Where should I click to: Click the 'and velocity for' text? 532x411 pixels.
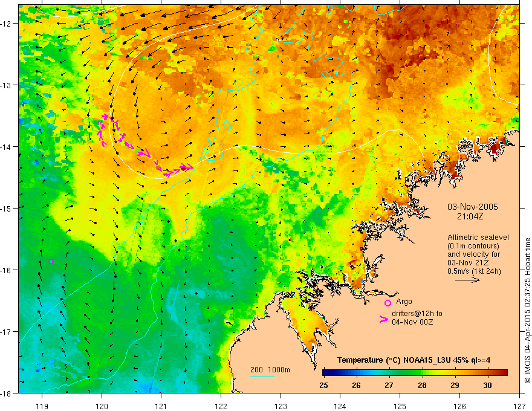pyautogui.click(x=473, y=254)
